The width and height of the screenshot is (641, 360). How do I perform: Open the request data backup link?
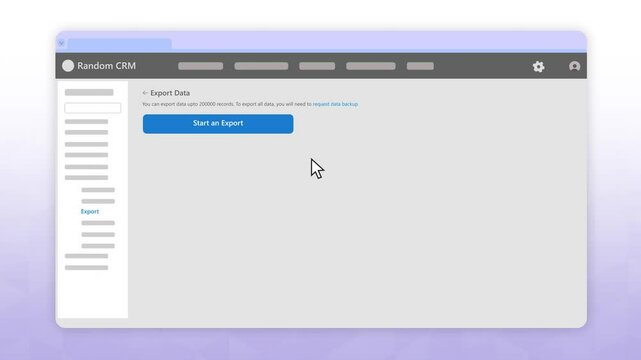[x=335, y=104]
